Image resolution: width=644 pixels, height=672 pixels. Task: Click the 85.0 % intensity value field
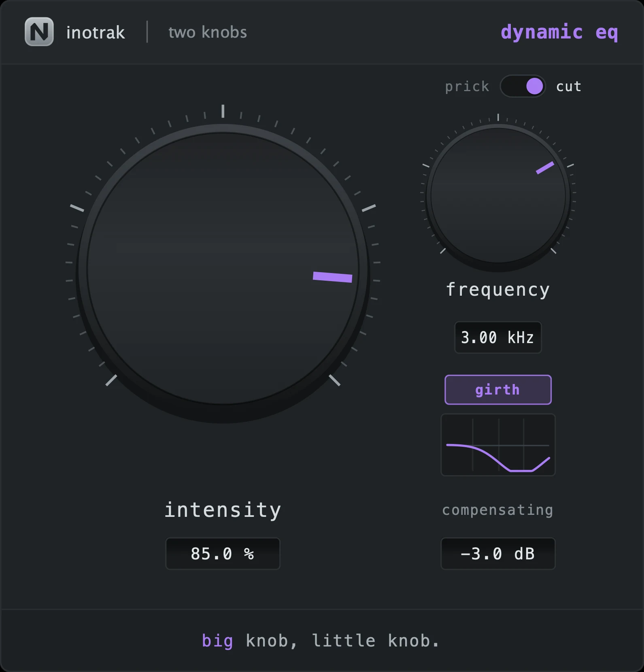coord(223,554)
